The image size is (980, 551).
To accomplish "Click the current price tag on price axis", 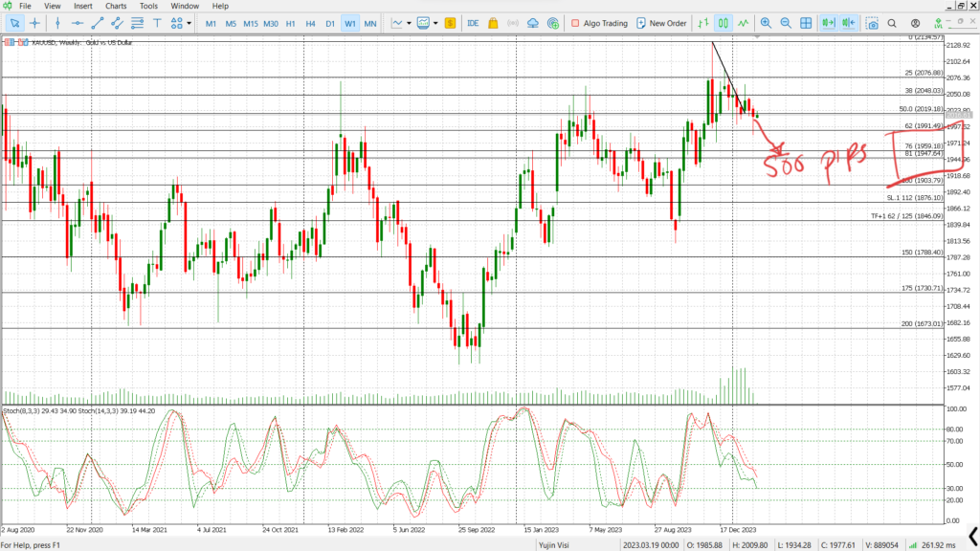I will pyautogui.click(x=959, y=116).
